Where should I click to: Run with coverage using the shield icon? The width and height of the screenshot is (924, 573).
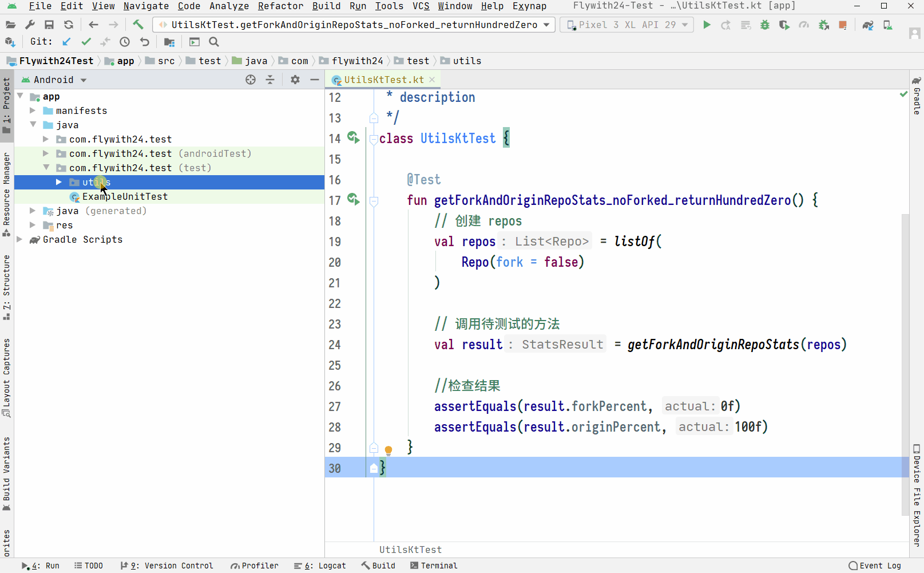tap(784, 25)
